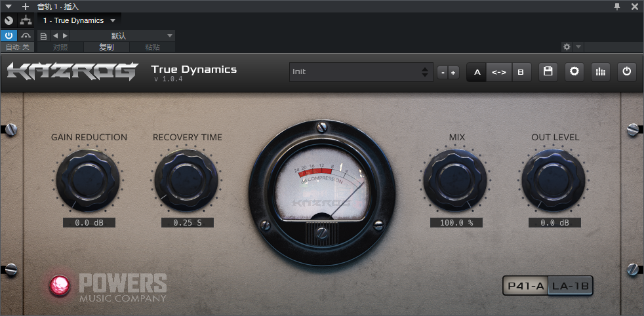Open the routing hierarchy icon

tap(26, 20)
